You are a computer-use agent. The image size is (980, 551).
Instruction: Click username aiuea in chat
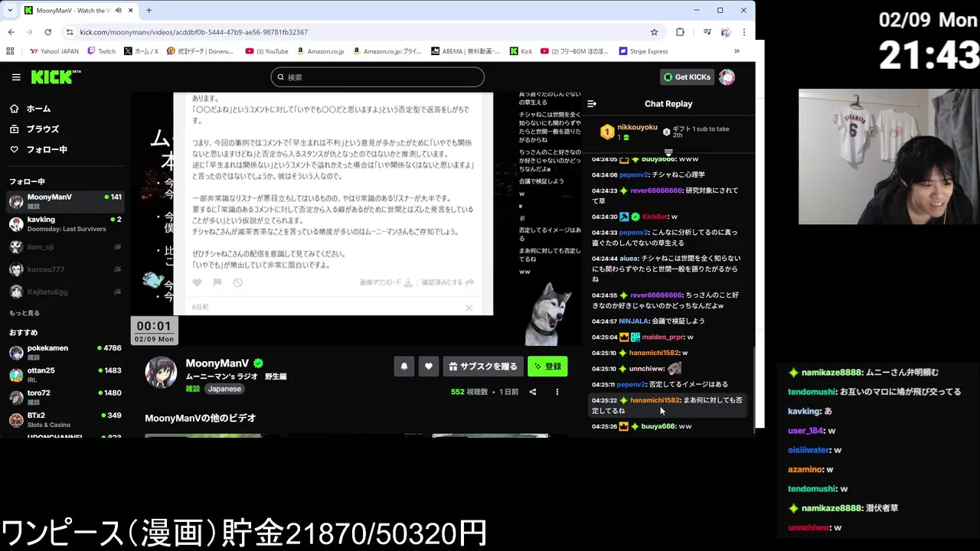point(628,259)
